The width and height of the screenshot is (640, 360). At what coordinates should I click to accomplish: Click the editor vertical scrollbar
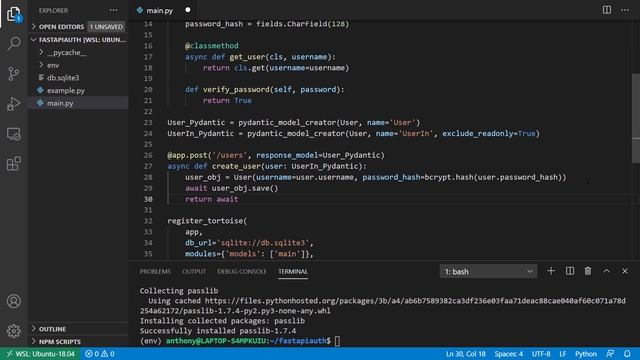(636, 118)
